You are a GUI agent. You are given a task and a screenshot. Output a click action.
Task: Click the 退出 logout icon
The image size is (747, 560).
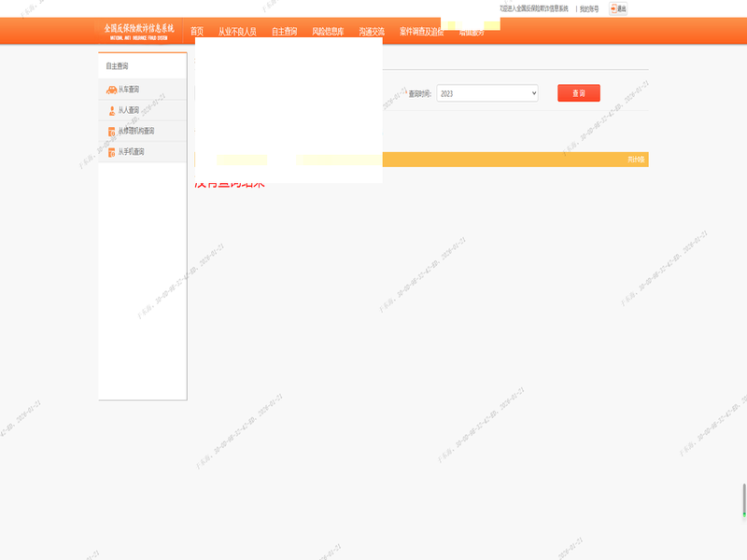tap(618, 8)
